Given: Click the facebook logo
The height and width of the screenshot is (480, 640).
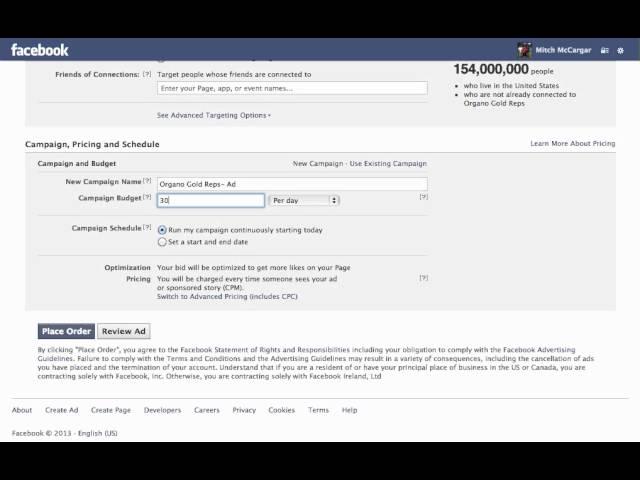Looking at the screenshot, I should [x=40, y=50].
